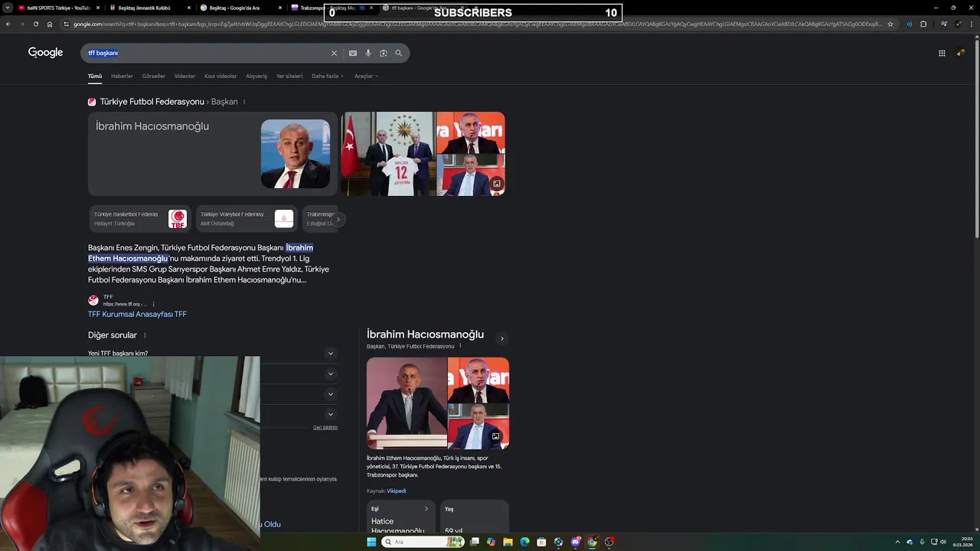
Task: Open the Chrome three-dot menu
Action: point(973,24)
